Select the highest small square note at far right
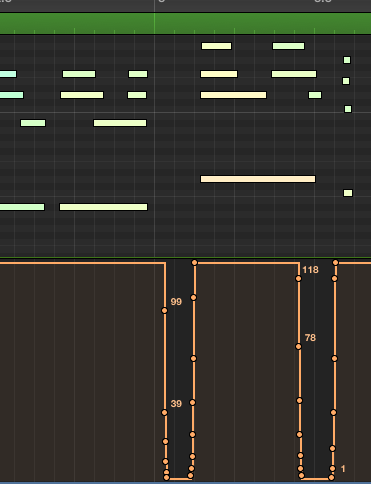The width and height of the screenshot is (371, 484). pos(347,60)
